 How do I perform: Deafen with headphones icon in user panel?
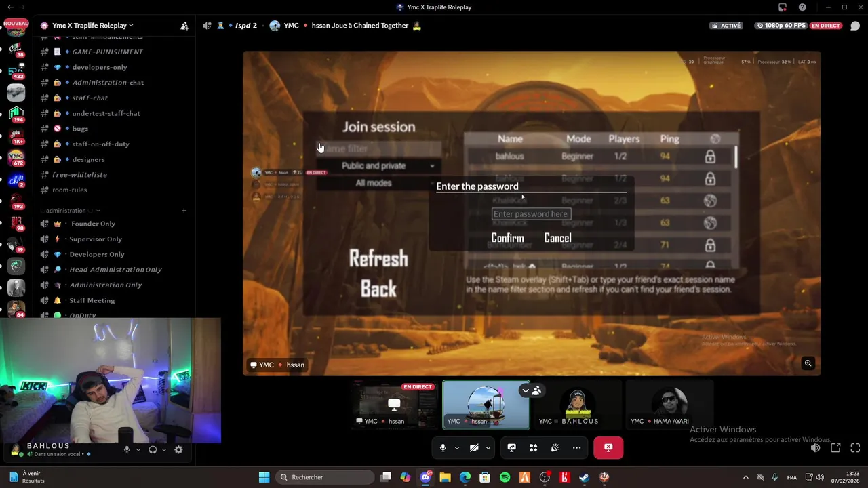pyautogui.click(x=153, y=449)
